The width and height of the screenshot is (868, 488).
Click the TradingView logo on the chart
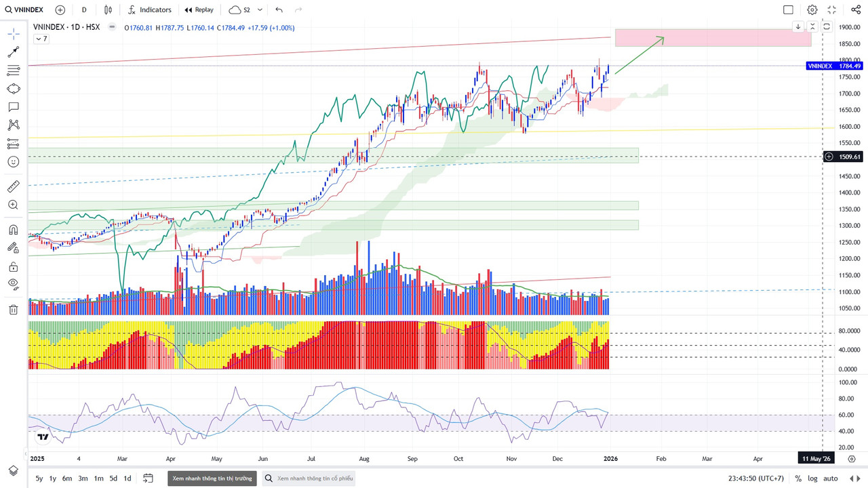point(43,437)
